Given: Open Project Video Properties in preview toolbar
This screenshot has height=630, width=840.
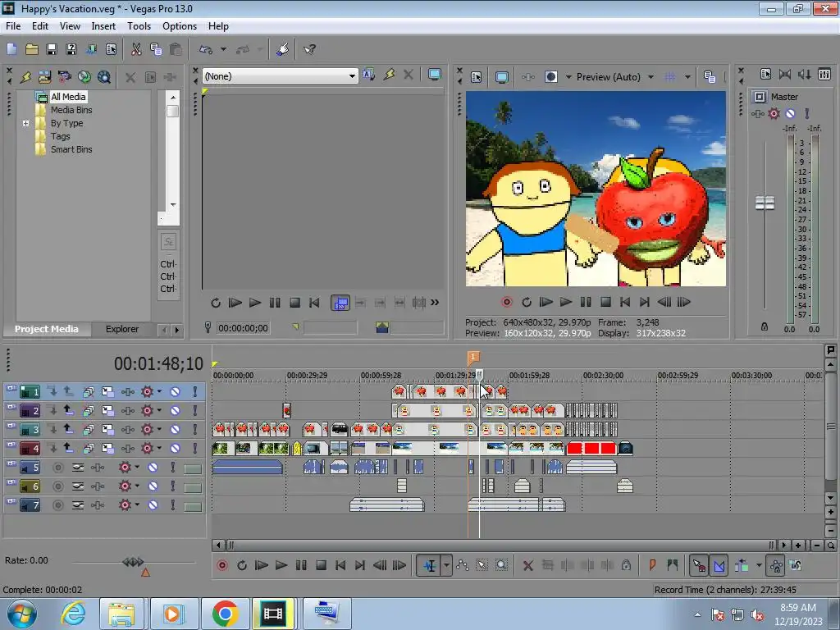Looking at the screenshot, I should coord(477,77).
